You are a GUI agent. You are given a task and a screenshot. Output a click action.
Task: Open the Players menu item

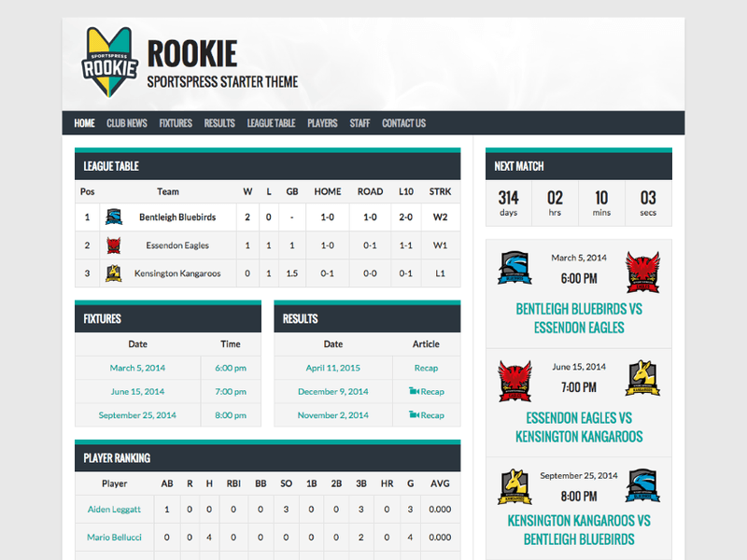322,122
